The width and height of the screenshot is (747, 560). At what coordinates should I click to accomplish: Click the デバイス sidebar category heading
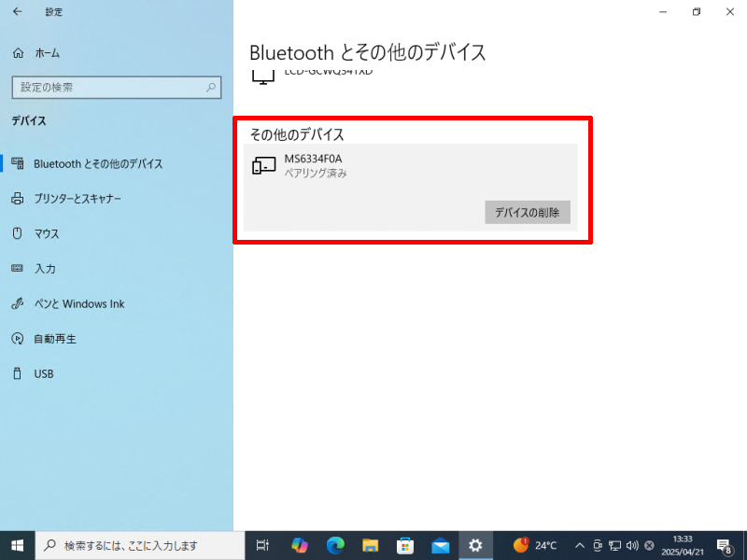tap(29, 121)
